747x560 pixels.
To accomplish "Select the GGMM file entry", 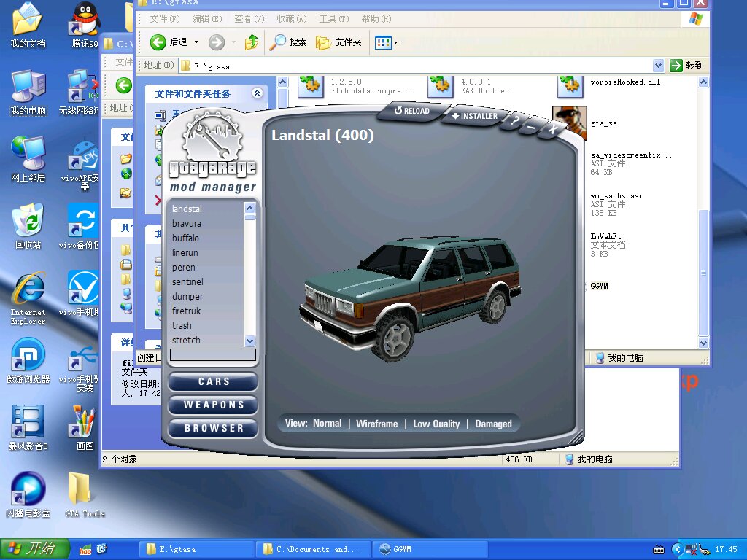I will point(600,286).
